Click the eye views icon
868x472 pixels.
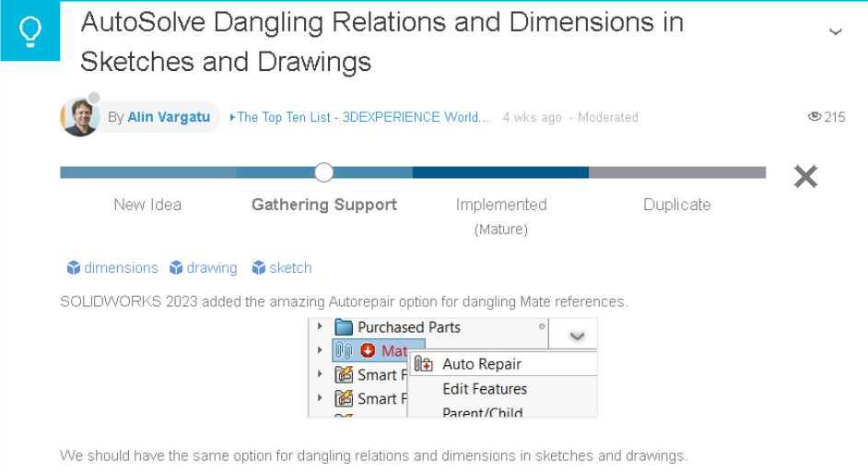(x=815, y=116)
